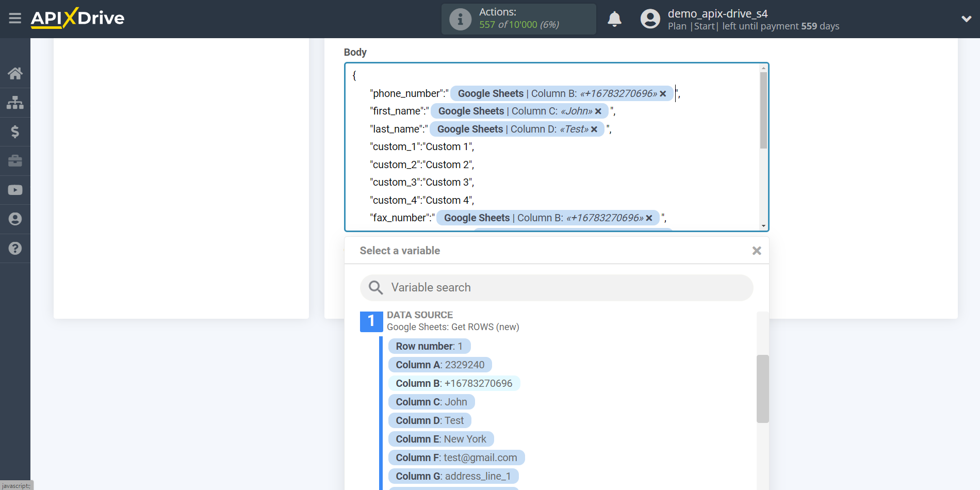This screenshot has height=490, width=980.
Task: Select Column F: test@gmail.com variable
Action: (x=456, y=458)
